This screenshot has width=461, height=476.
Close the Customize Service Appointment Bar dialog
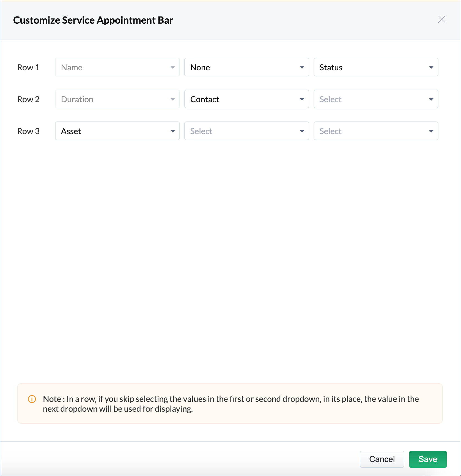point(441,20)
